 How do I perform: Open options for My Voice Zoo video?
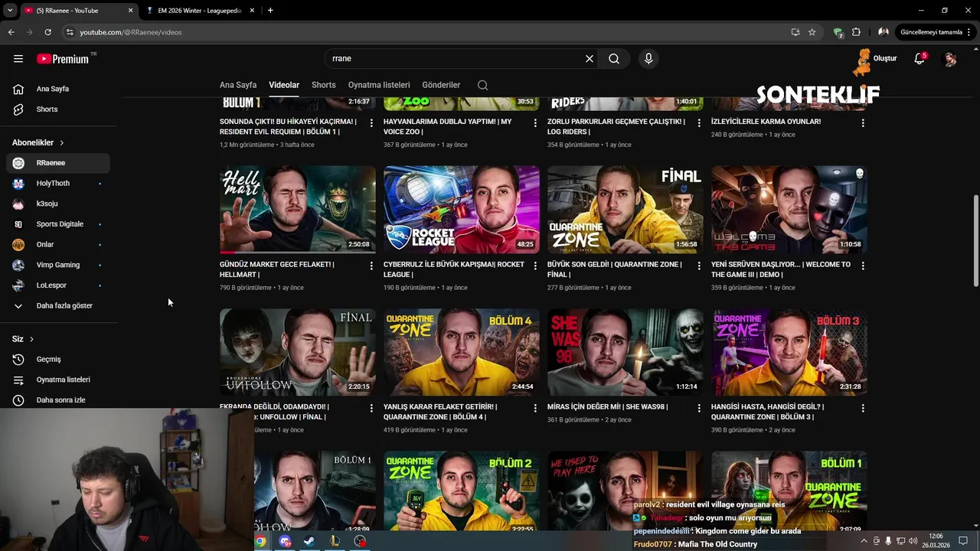coord(535,122)
